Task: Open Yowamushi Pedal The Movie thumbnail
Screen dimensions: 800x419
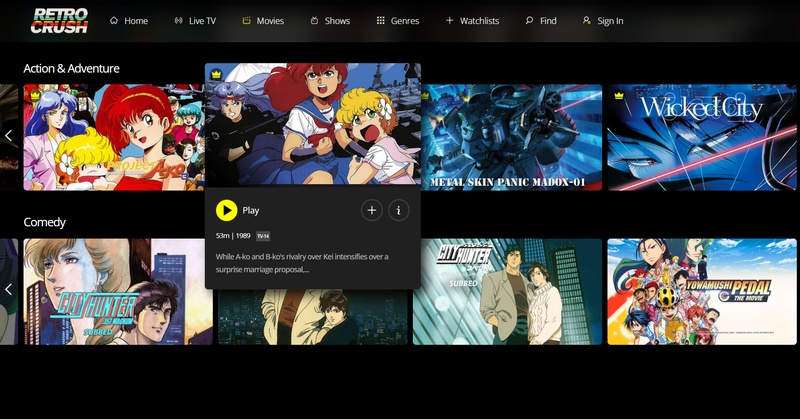Action: pyautogui.click(x=702, y=291)
